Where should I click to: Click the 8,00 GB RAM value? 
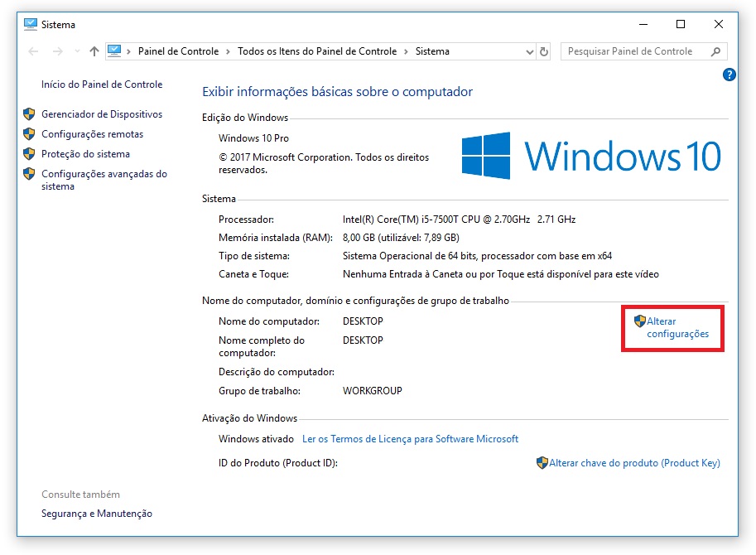[x=401, y=238]
